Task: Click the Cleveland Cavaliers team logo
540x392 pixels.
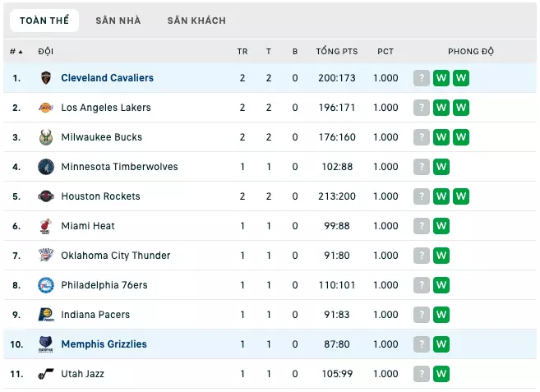Action: coord(46,78)
